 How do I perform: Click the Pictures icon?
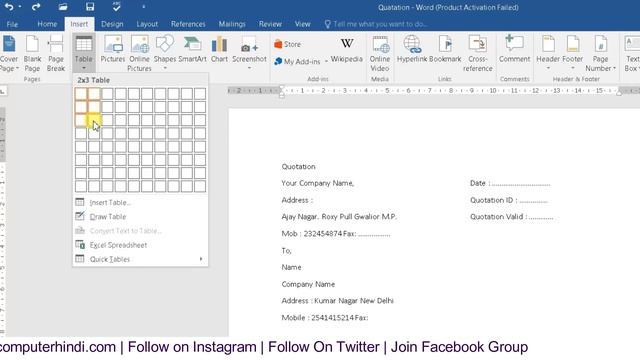[x=113, y=49]
